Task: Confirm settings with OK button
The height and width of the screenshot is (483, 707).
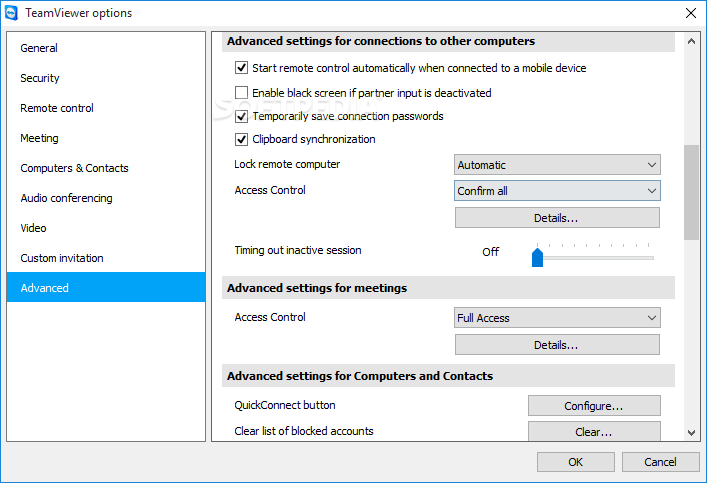Action: pos(575,462)
